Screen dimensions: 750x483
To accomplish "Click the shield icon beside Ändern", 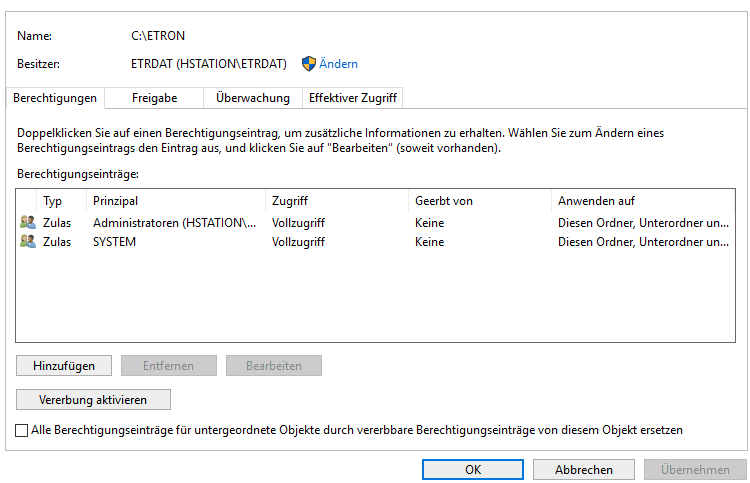I will click(x=308, y=64).
